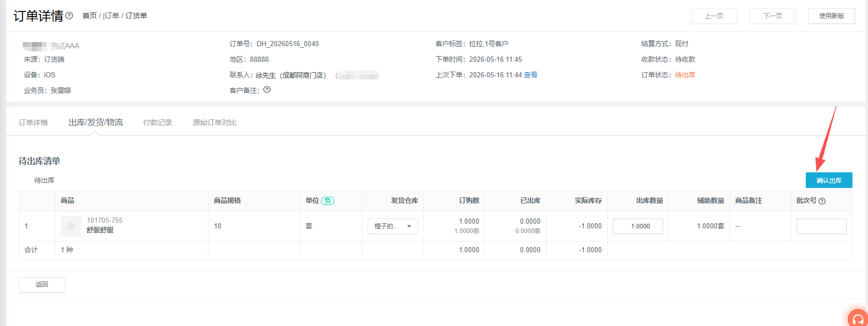868x326 pixels.
Task: Click help icon next to 客户备注
Action: click(267, 90)
